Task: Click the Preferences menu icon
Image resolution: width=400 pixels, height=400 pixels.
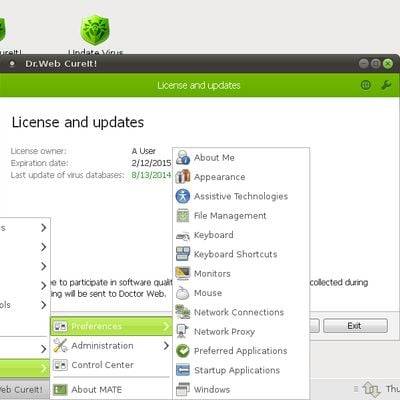Action: point(60,326)
